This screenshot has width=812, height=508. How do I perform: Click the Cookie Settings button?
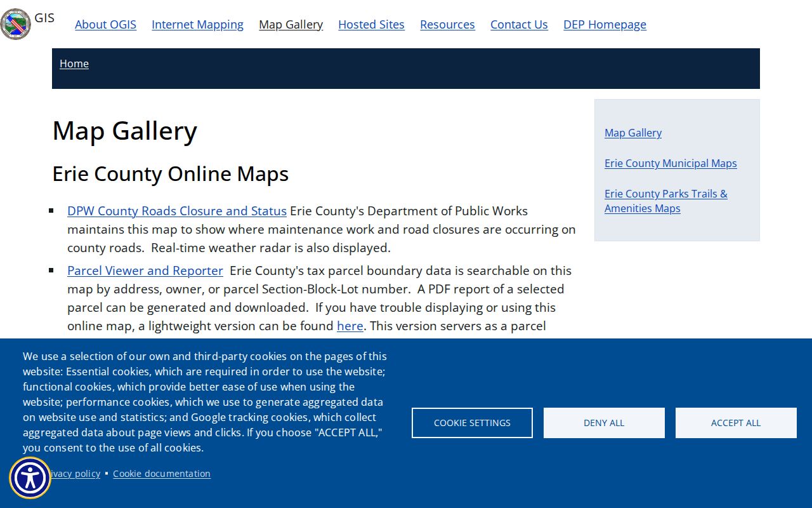tap(472, 423)
